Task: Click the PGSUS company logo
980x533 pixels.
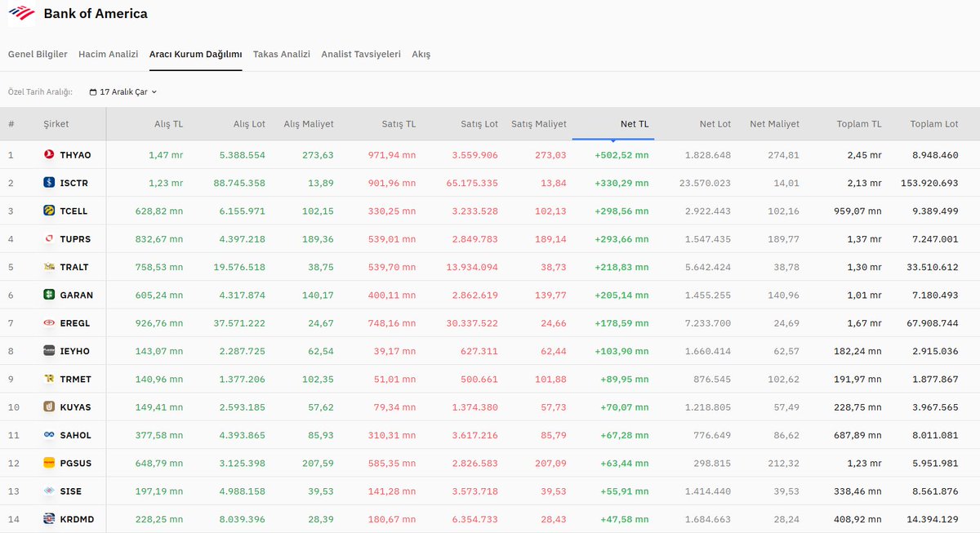Action: tap(50, 463)
